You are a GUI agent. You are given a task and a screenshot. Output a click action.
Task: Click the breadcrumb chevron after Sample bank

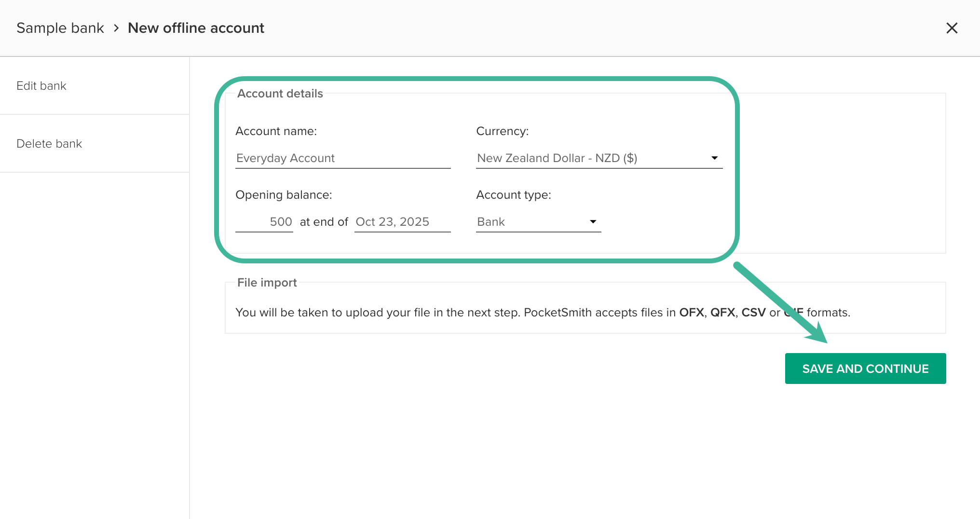116,28
